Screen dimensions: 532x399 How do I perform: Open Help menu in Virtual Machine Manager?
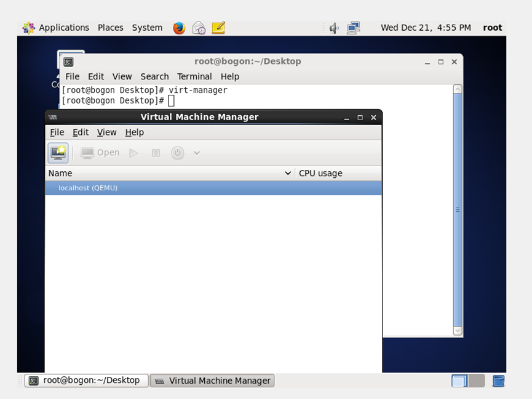134,132
